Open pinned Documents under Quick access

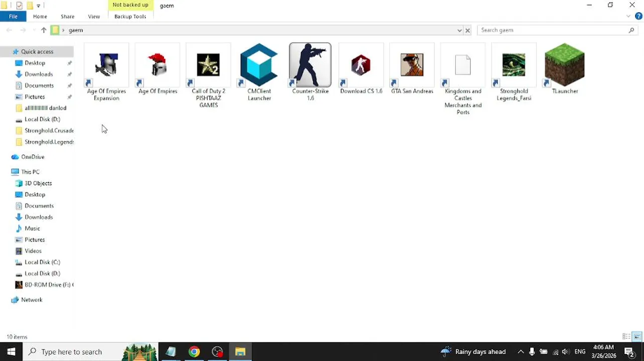[x=39, y=85]
